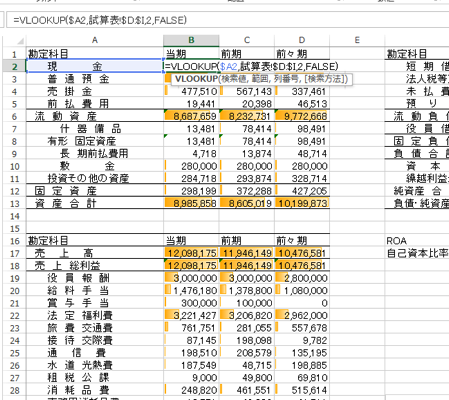
Task: Select column C header
Action: pyautogui.click(x=247, y=40)
